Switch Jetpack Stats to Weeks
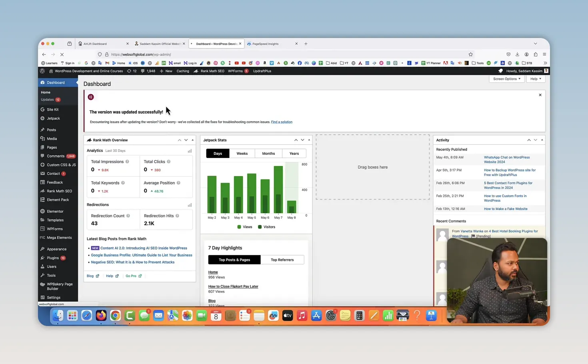 [242, 154]
